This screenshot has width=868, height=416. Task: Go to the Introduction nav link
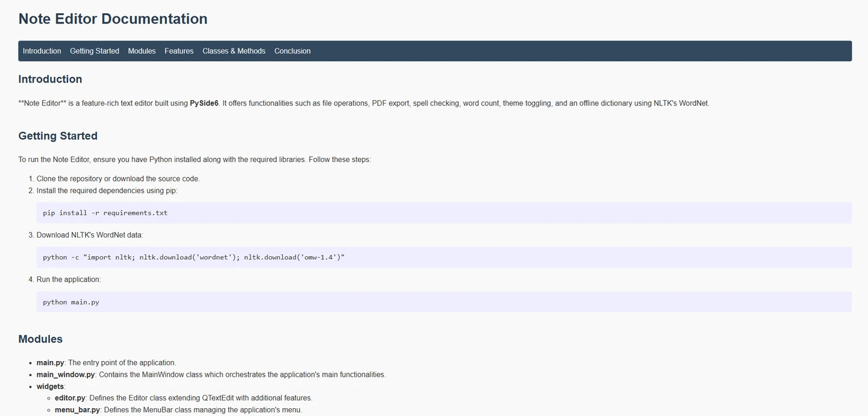pyautogui.click(x=42, y=51)
